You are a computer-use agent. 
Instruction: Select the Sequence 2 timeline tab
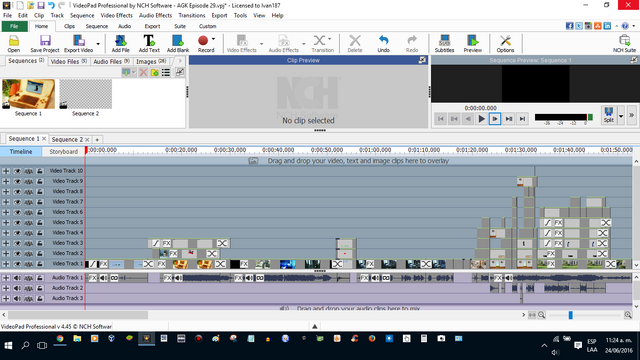[x=67, y=139]
